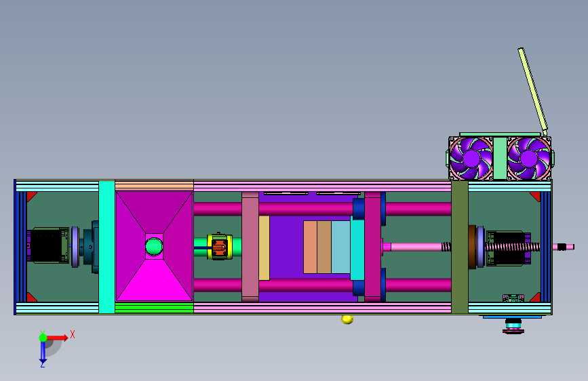Image resolution: width=588 pixels, height=381 pixels.
Task: Select the top-right red corner bracket
Action: click(536, 196)
